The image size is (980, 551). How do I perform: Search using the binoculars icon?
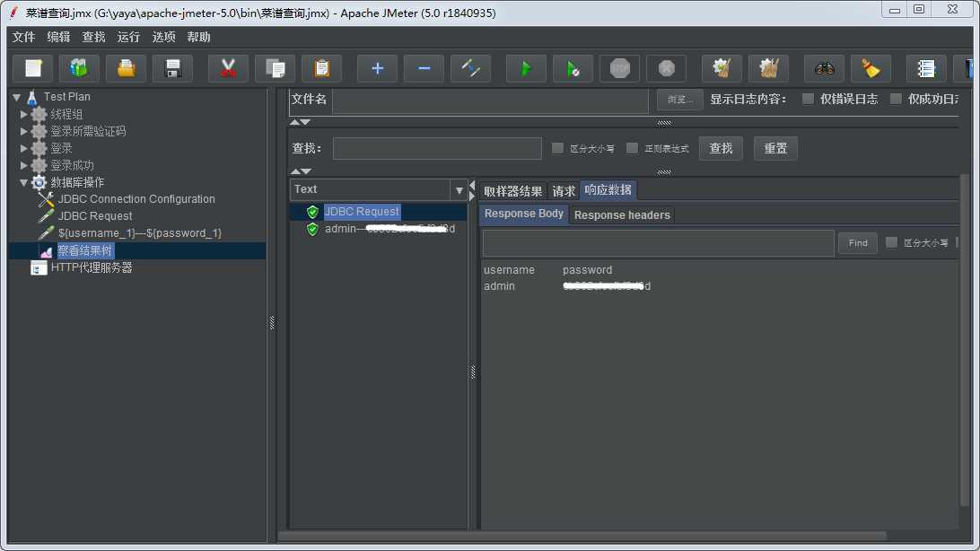825,68
